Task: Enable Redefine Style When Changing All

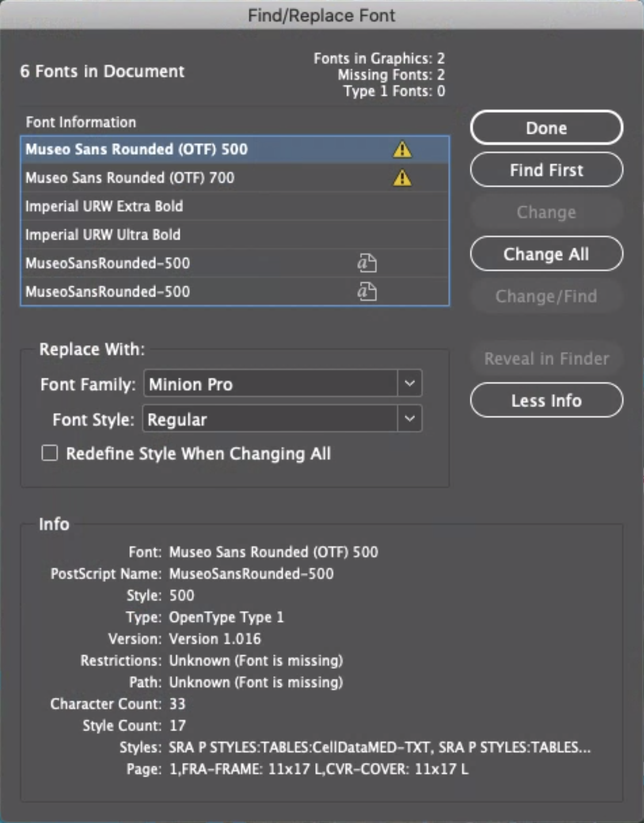Action: (x=49, y=453)
